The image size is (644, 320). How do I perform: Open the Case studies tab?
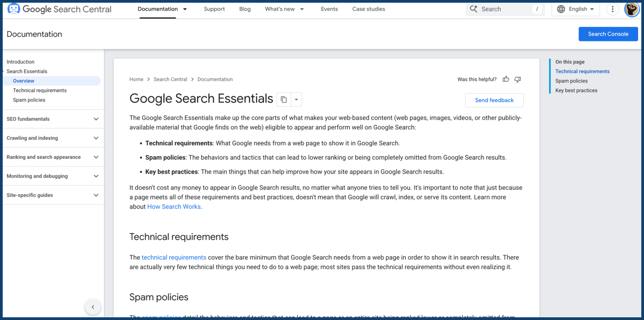point(369,9)
